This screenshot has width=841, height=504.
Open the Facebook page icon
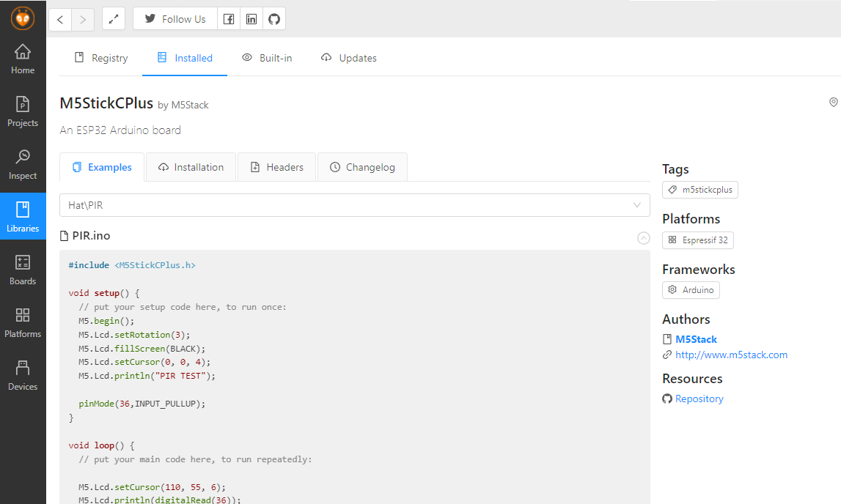tap(229, 19)
